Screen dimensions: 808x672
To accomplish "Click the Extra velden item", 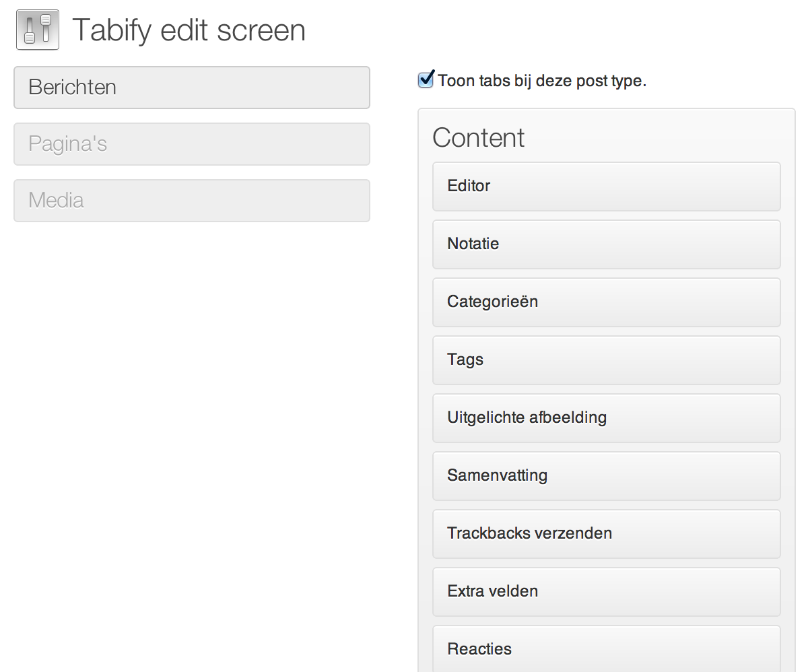I will click(606, 592).
